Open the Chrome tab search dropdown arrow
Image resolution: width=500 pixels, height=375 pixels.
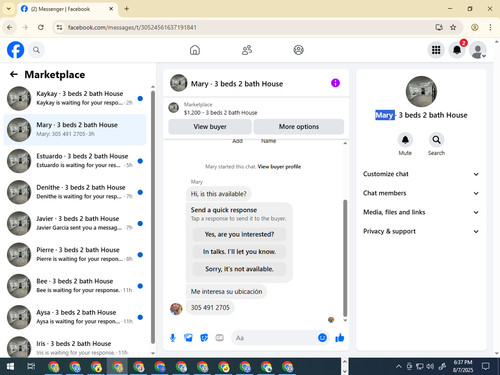tap(9, 9)
